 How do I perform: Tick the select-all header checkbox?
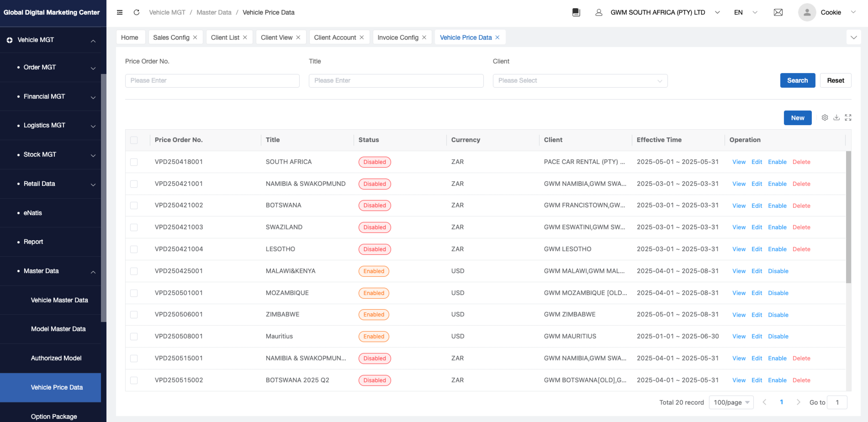click(x=134, y=140)
